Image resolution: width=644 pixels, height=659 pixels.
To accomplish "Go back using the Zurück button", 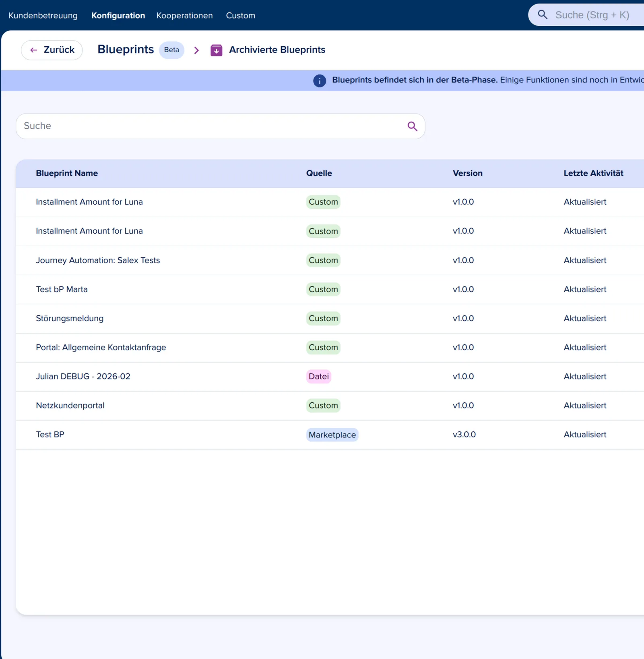I will pos(52,50).
